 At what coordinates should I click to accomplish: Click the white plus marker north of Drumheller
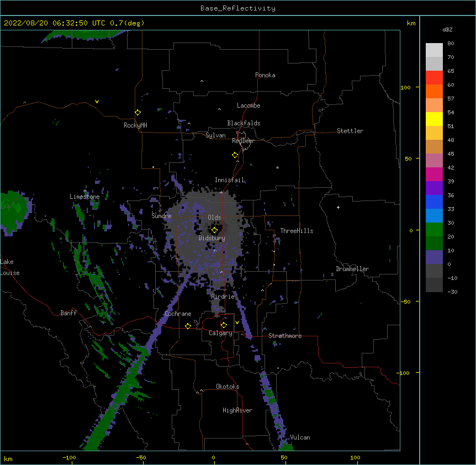tap(338, 207)
